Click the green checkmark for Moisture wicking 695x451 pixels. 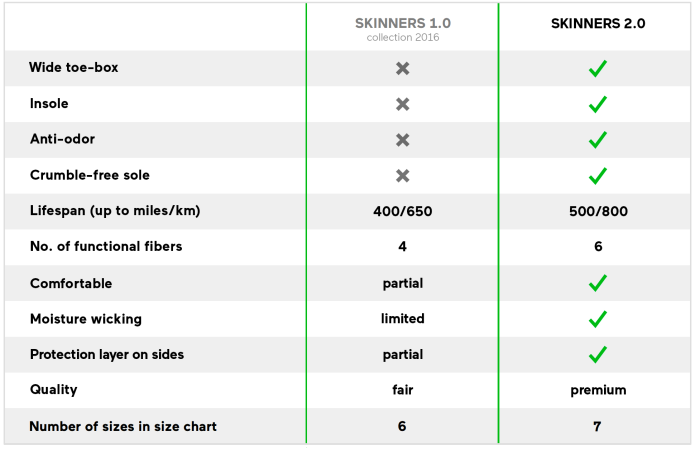[x=598, y=320]
